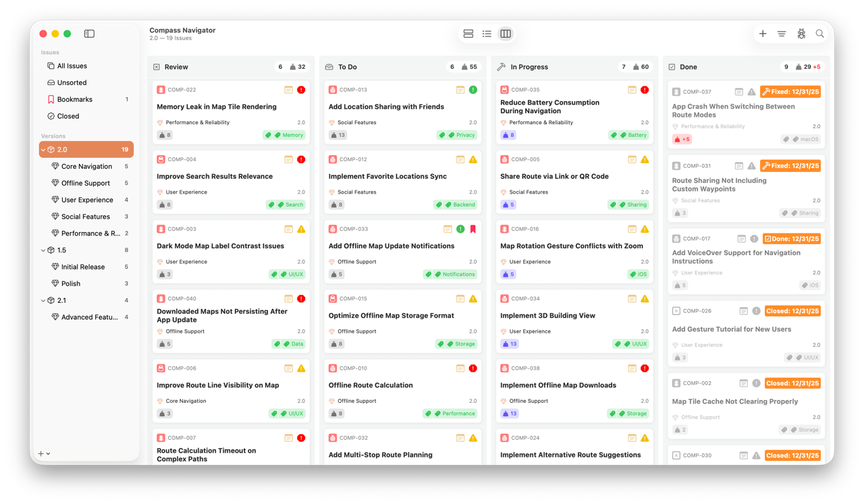The height and width of the screenshot is (504, 864).
Task: Click the bug icon in toolbar
Action: click(x=801, y=34)
